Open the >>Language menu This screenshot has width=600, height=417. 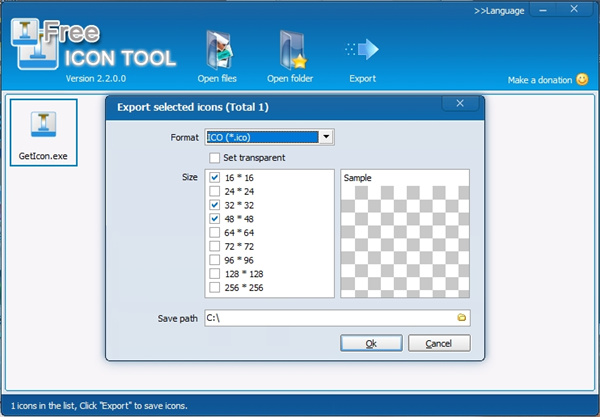click(498, 11)
